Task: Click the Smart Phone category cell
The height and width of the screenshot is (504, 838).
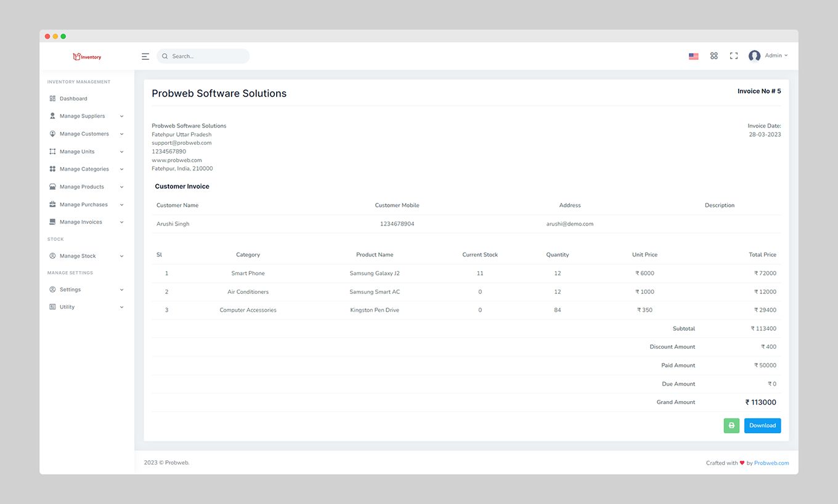Action: click(248, 273)
